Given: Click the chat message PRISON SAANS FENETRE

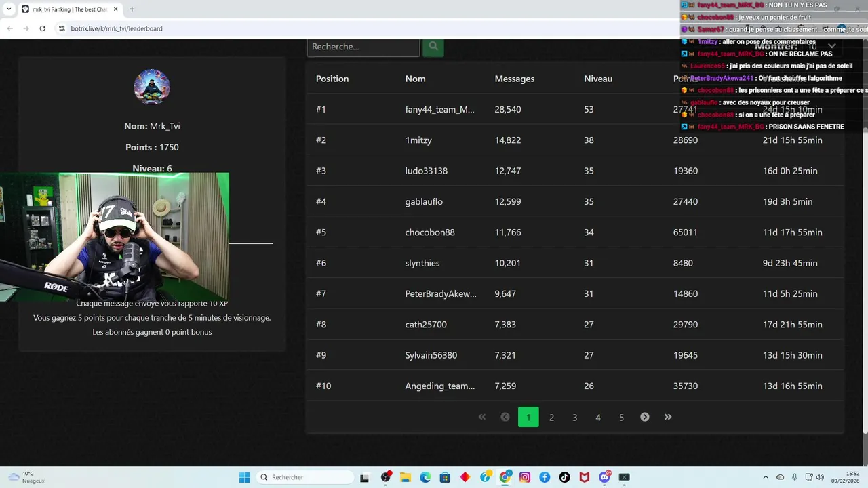Looking at the screenshot, I should pyautogui.click(x=806, y=127).
